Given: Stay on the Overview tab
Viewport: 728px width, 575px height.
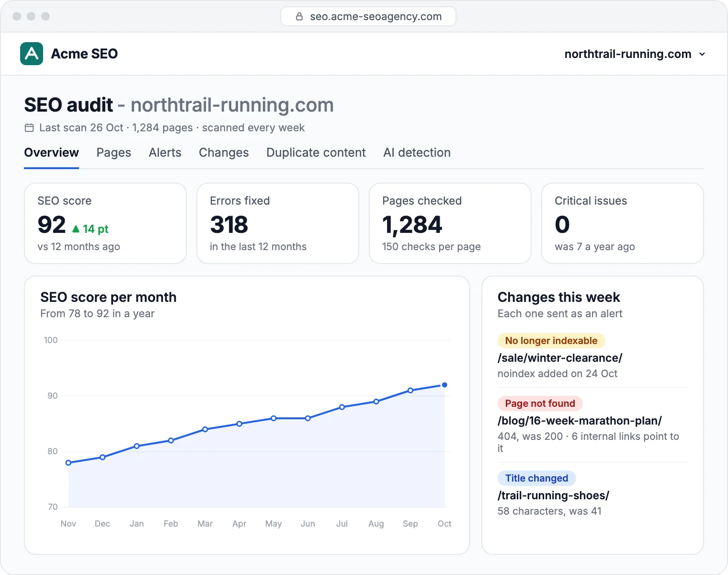Looking at the screenshot, I should pos(52,152).
